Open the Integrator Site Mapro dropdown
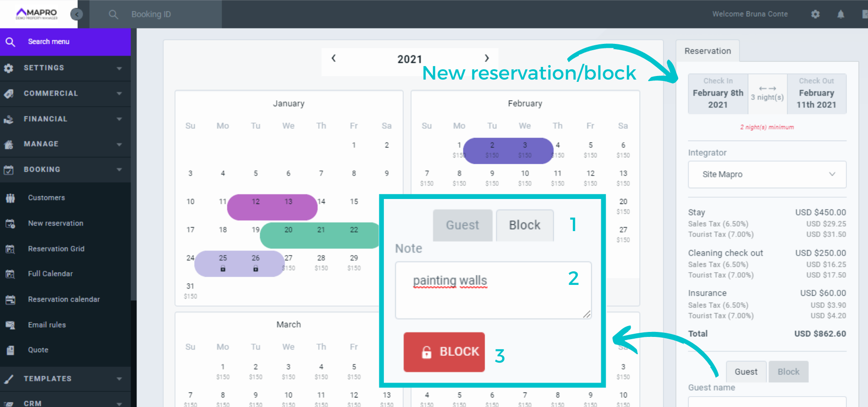 pyautogui.click(x=767, y=174)
